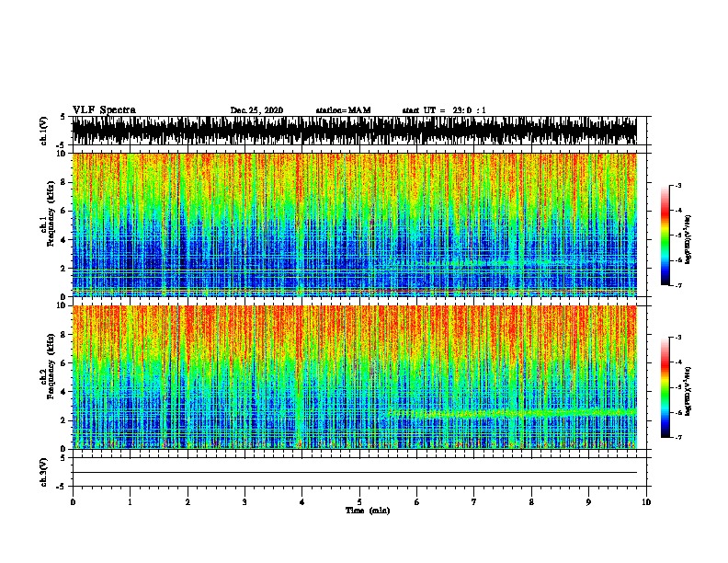Click time axis tick label "0"
The width and height of the screenshot is (728, 563).
(73, 501)
